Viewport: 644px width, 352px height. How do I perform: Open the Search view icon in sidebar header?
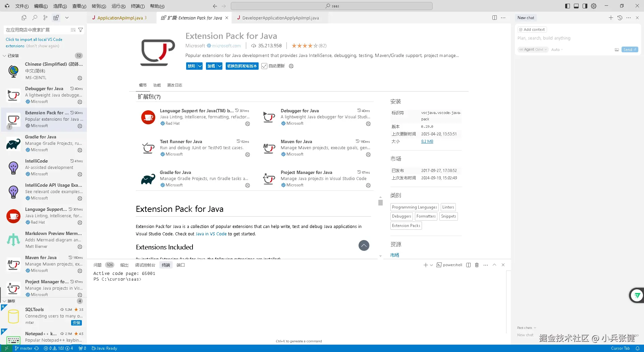point(35,18)
